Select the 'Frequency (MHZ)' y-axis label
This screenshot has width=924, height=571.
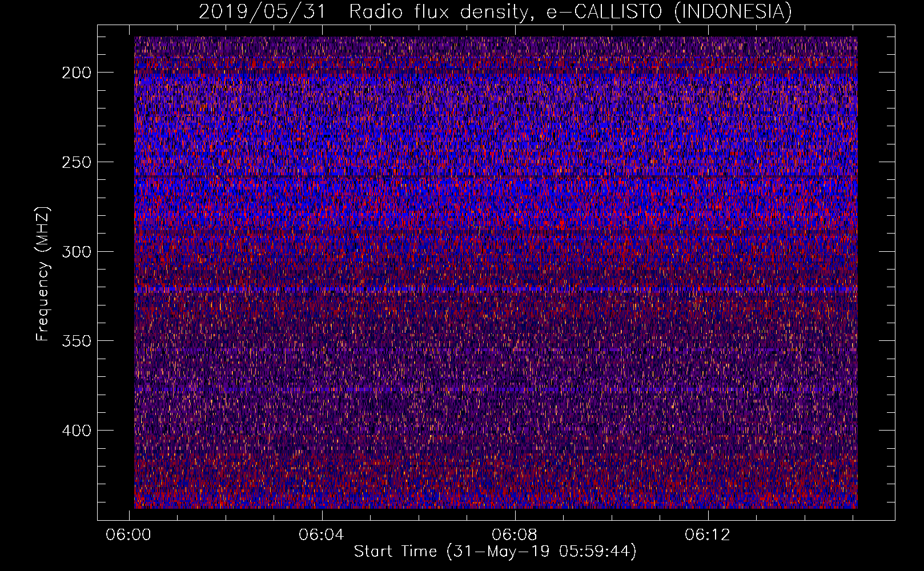(x=43, y=274)
